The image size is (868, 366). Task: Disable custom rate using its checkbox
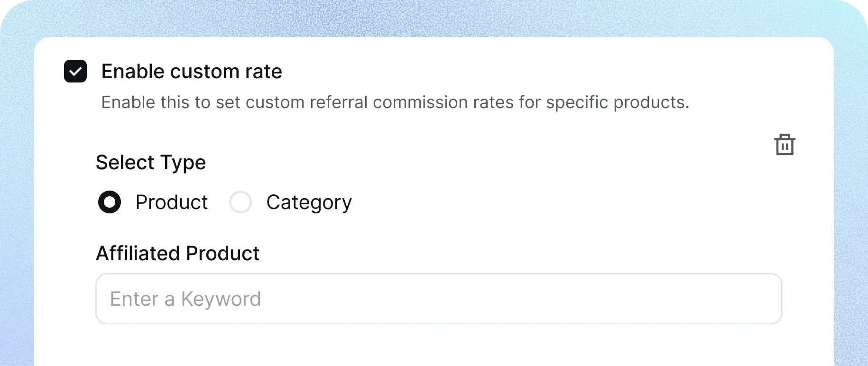coord(75,71)
